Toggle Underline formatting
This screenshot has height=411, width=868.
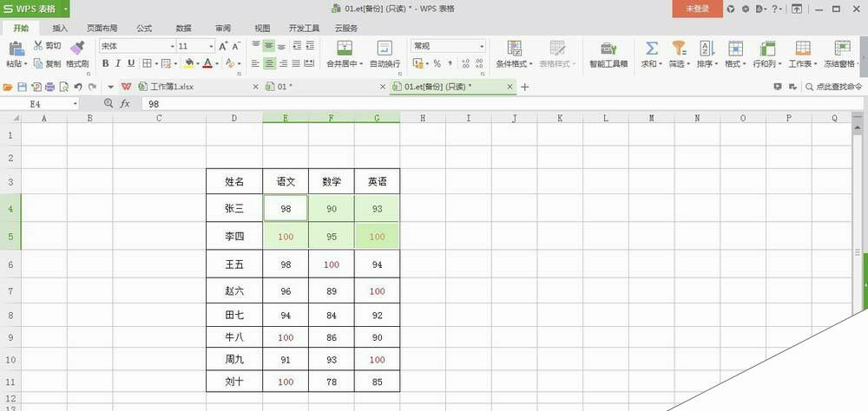(131, 63)
